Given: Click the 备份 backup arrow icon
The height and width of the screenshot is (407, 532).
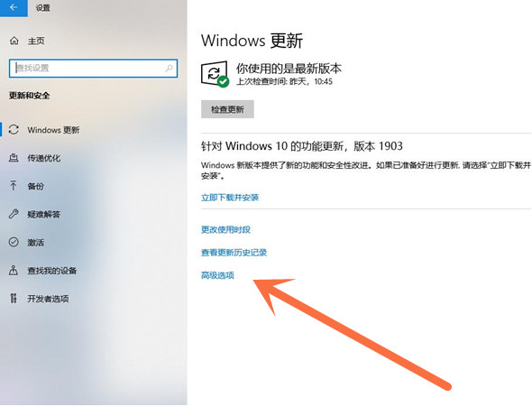Looking at the screenshot, I should (14, 186).
